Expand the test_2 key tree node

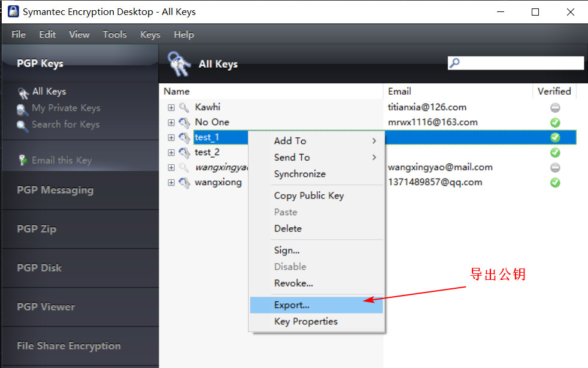[x=171, y=152]
